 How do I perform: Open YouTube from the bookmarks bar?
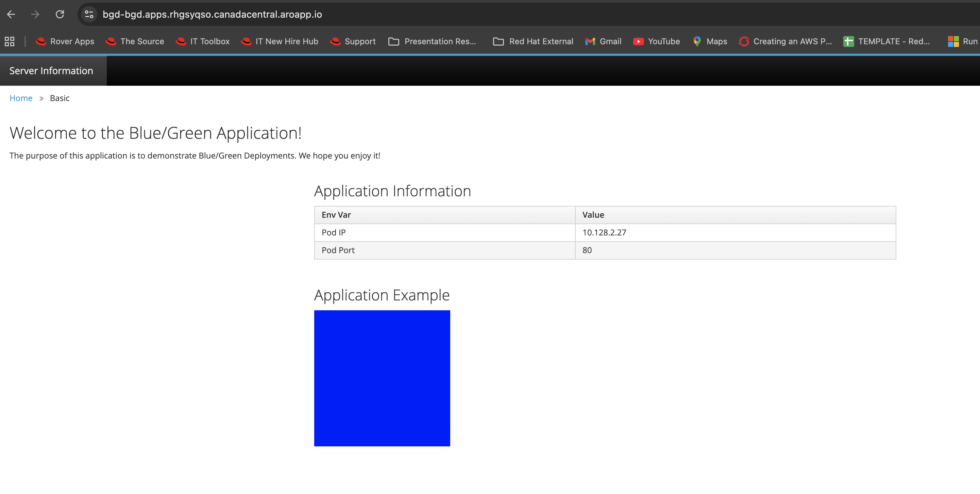(657, 42)
